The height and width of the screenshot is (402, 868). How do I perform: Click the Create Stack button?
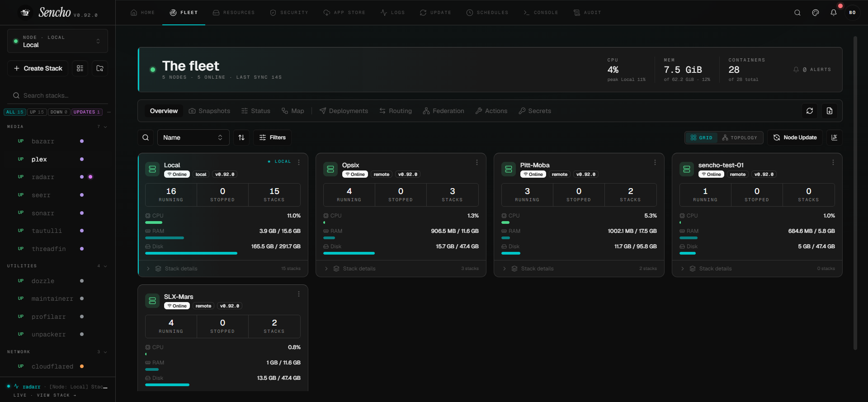(38, 68)
